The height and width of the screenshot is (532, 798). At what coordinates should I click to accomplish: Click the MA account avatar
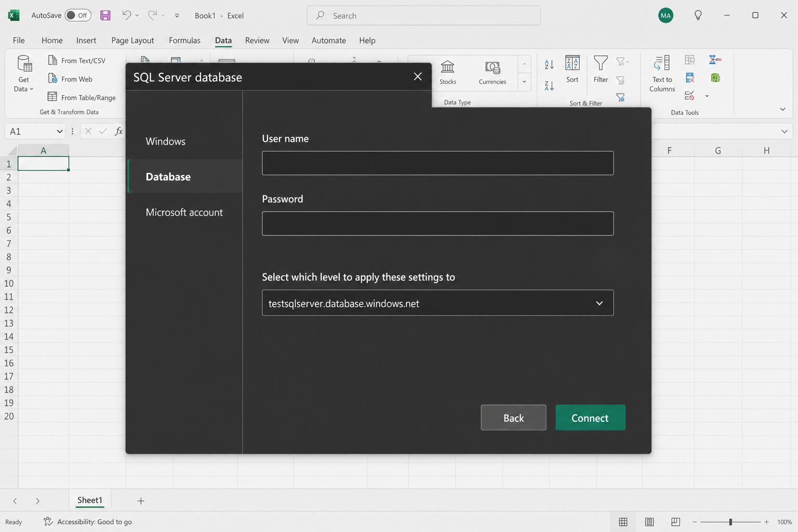(x=666, y=16)
